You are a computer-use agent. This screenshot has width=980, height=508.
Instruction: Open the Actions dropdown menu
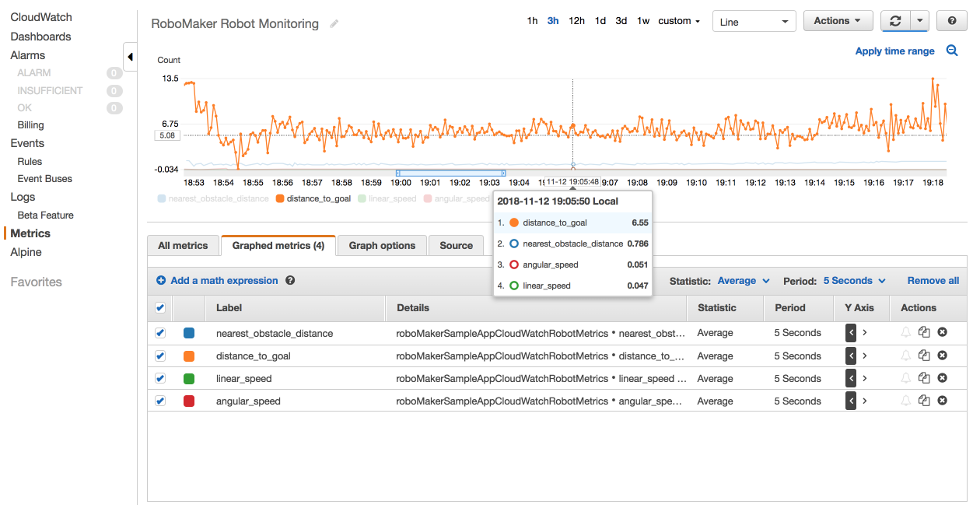(x=837, y=21)
